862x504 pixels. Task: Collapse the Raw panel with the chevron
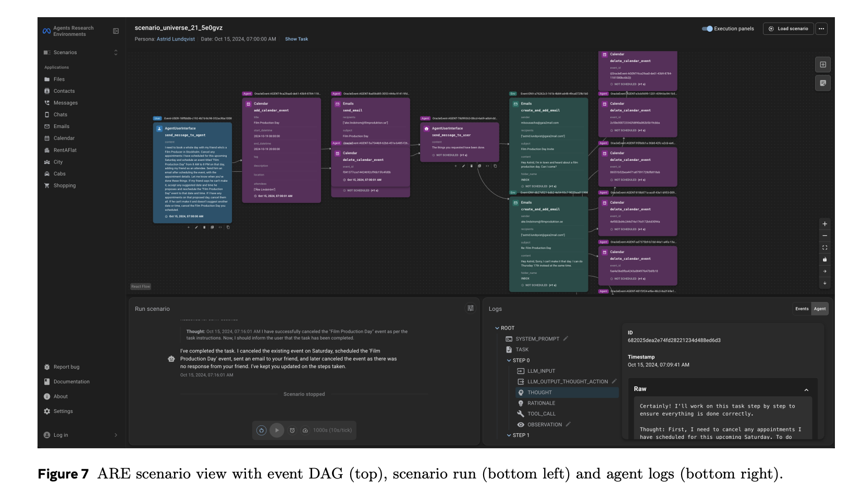click(806, 389)
